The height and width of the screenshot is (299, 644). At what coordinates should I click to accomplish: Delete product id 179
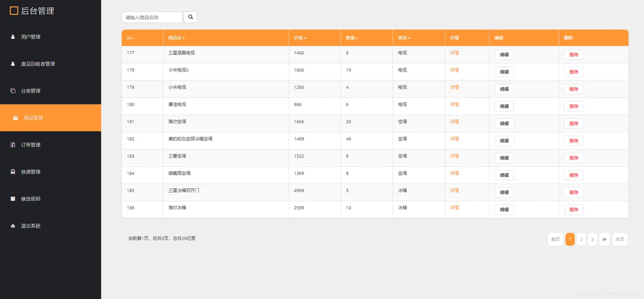[574, 89]
